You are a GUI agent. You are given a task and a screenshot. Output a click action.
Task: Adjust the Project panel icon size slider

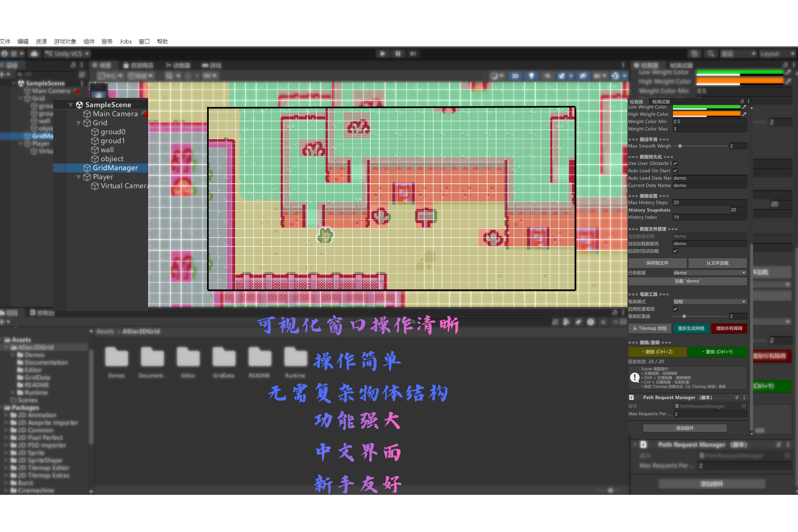tap(611, 490)
